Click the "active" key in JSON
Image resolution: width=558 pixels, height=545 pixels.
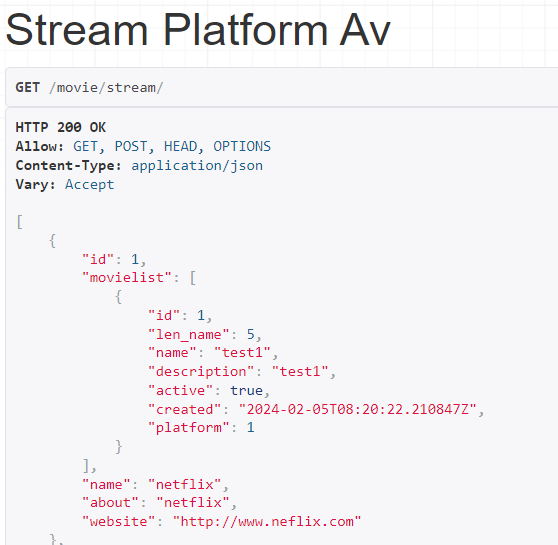(x=180, y=391)
